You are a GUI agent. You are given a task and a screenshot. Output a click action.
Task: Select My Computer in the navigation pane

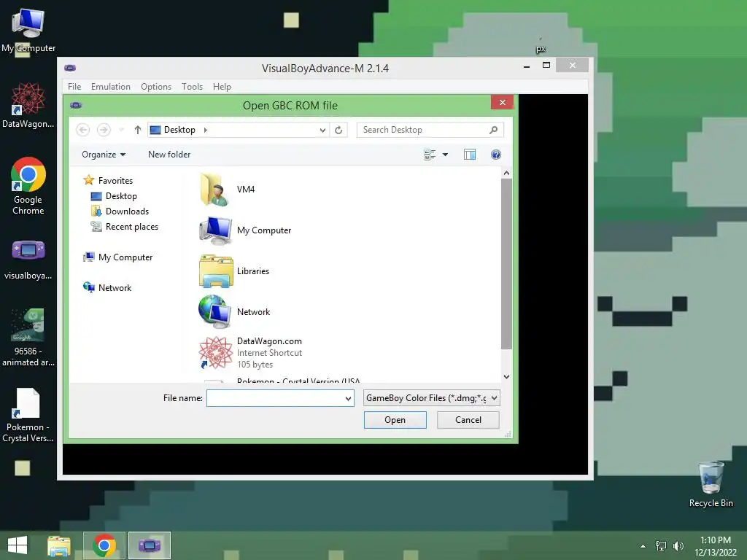pos(125,257)
